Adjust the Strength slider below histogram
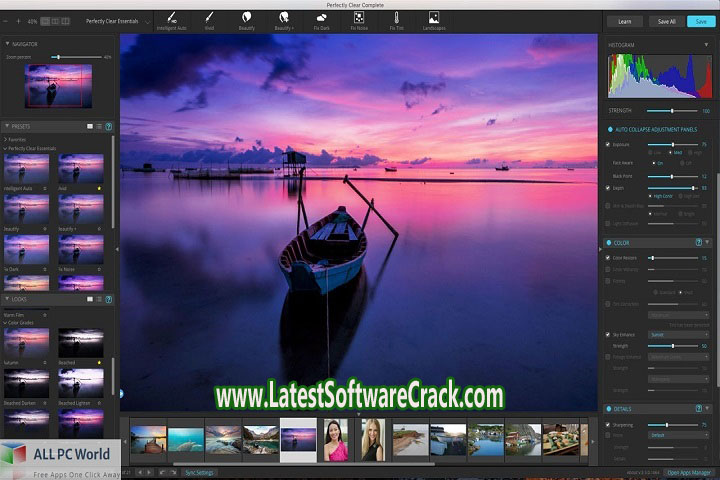This screenshot has height=480, width=720. click(x=671, y=111)
